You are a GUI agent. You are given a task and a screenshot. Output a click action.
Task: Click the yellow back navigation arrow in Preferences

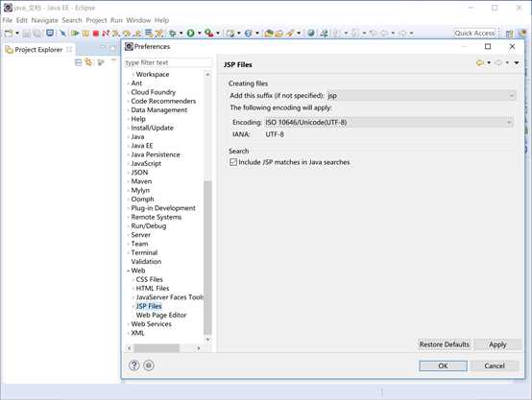point(480,63)
